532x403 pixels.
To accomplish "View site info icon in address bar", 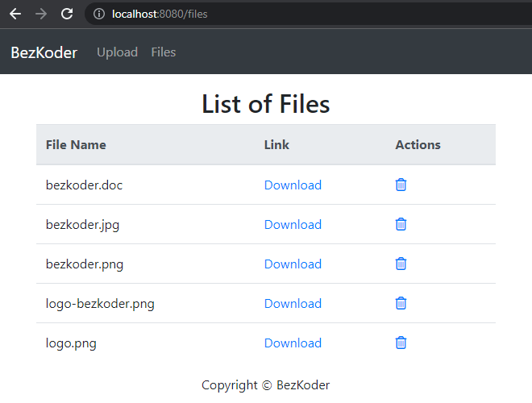I will click(99, 14).
